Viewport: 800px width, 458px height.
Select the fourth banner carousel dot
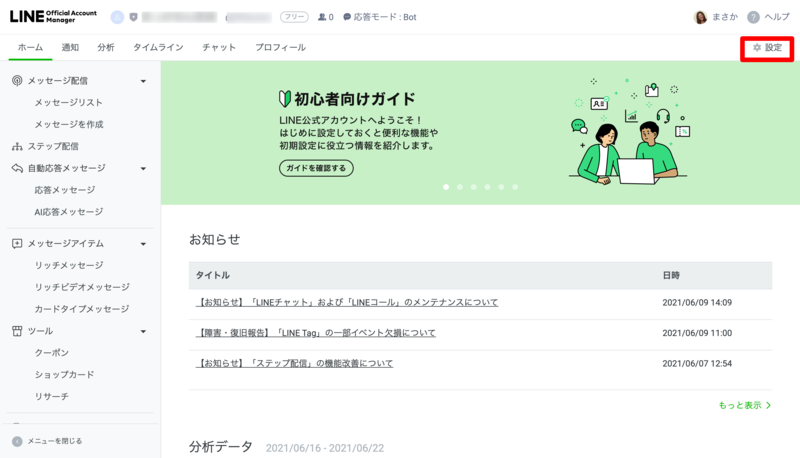click(x=487, y=187)
